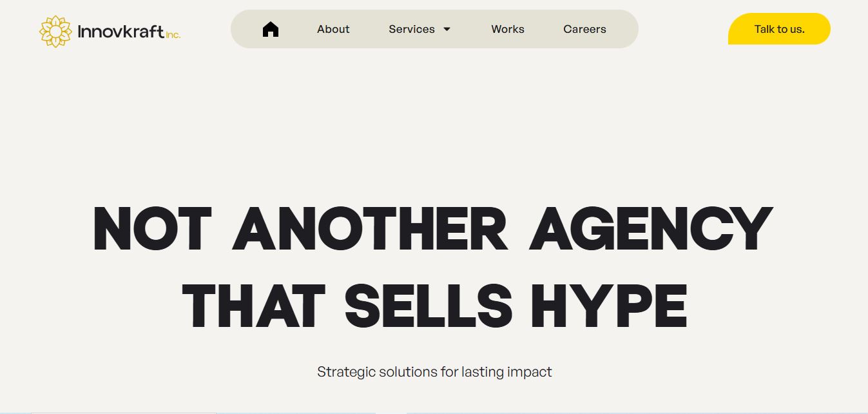Navigate to the Careers page
The height and width of the screenshot is (414, 868).
[584, 29]
